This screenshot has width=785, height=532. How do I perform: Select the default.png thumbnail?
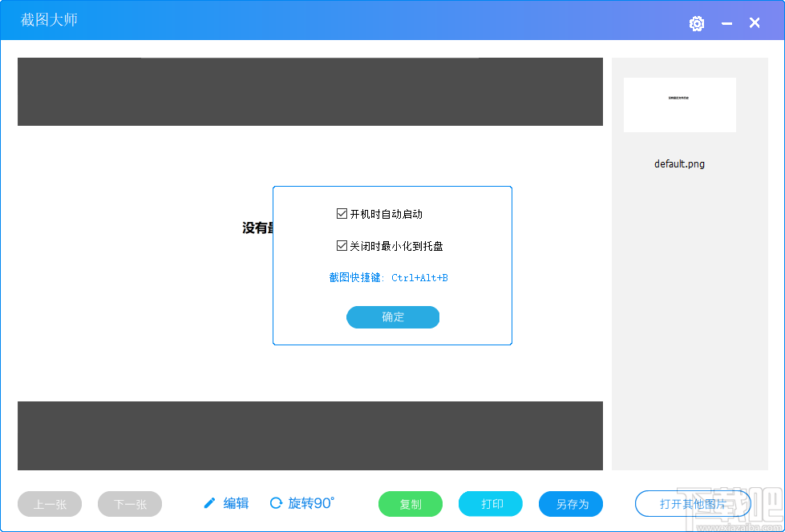679,105
